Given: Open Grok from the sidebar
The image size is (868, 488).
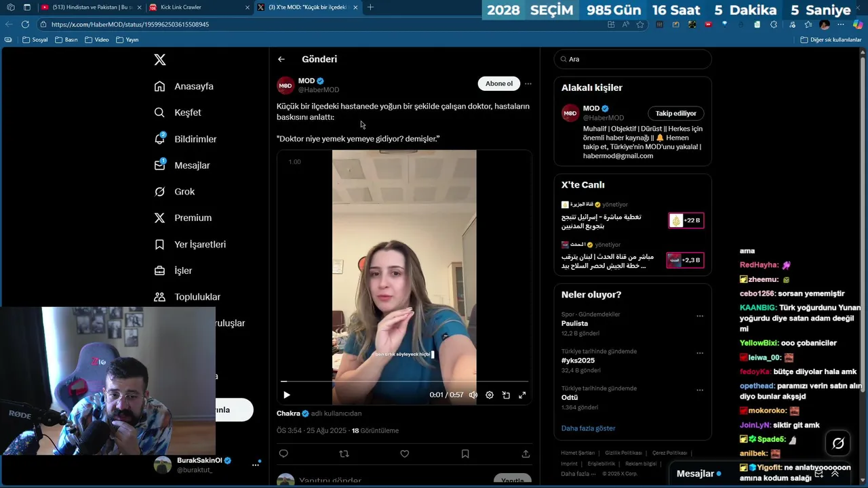Looking at the screenshot, I should 174,192.
